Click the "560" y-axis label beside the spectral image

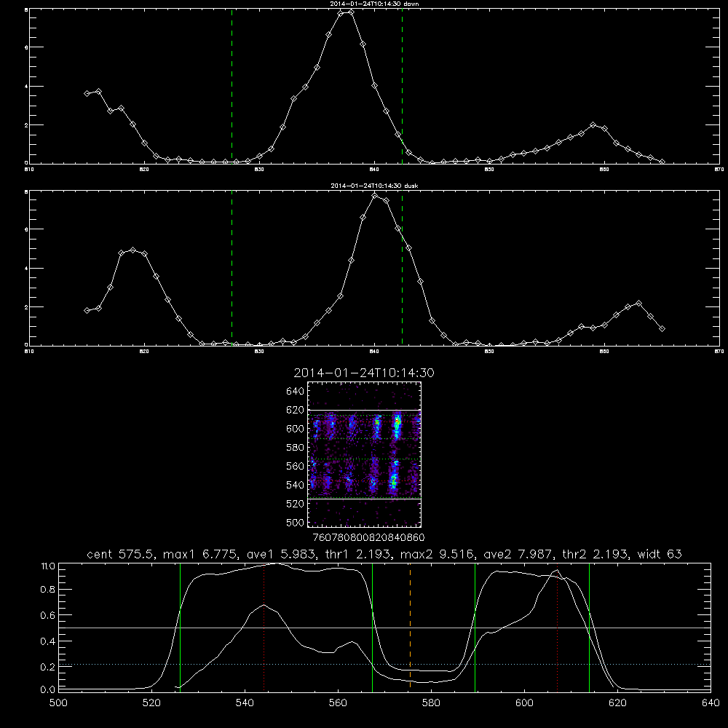tap(296, 466)
